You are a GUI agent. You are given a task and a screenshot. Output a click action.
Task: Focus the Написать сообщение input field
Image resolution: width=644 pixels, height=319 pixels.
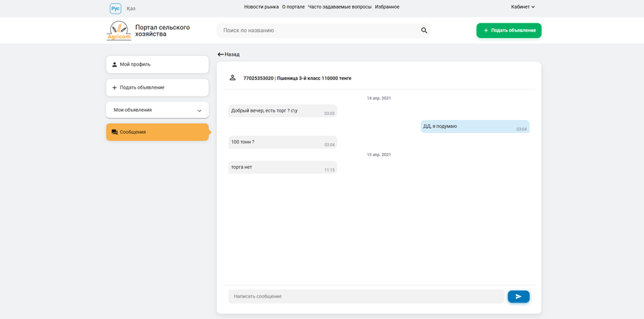[x=366, y=296]
